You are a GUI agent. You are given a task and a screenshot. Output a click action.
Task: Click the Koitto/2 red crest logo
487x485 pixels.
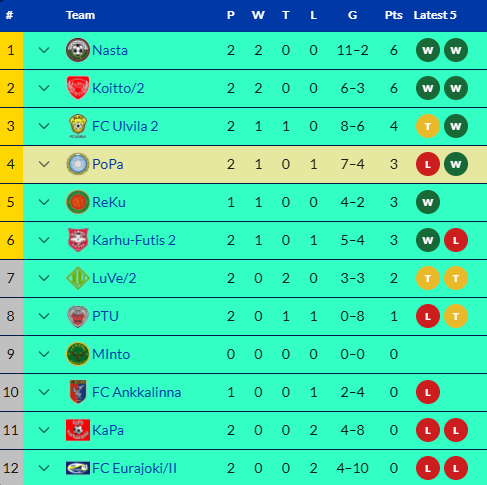point(78,88)
